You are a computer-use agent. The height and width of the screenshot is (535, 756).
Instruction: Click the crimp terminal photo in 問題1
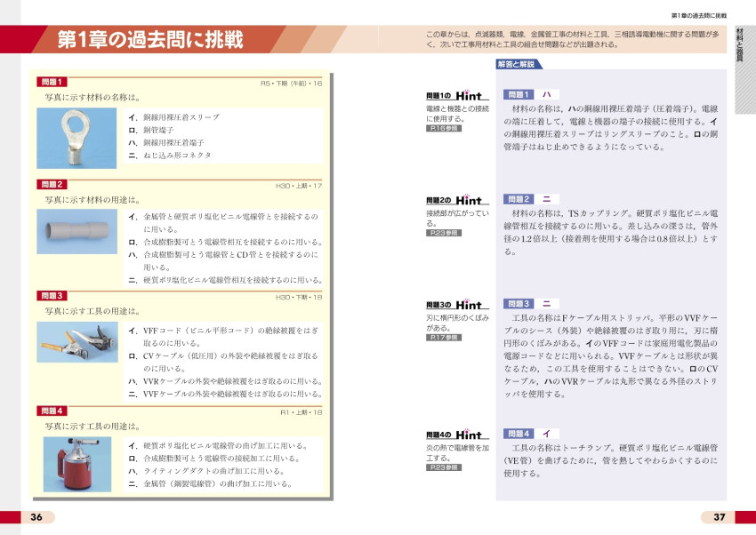pos(77,135)
